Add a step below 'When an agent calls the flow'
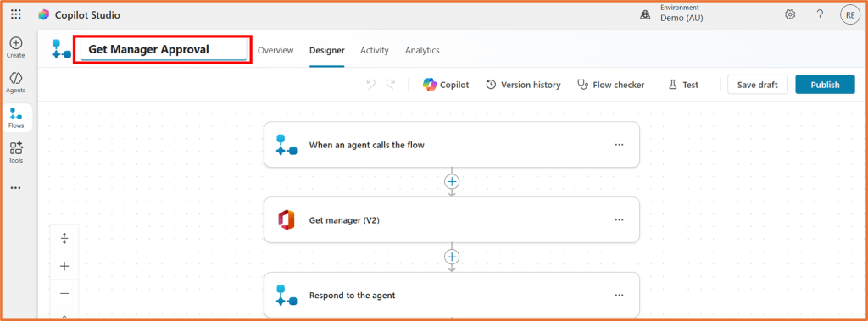 click(452, 181)
